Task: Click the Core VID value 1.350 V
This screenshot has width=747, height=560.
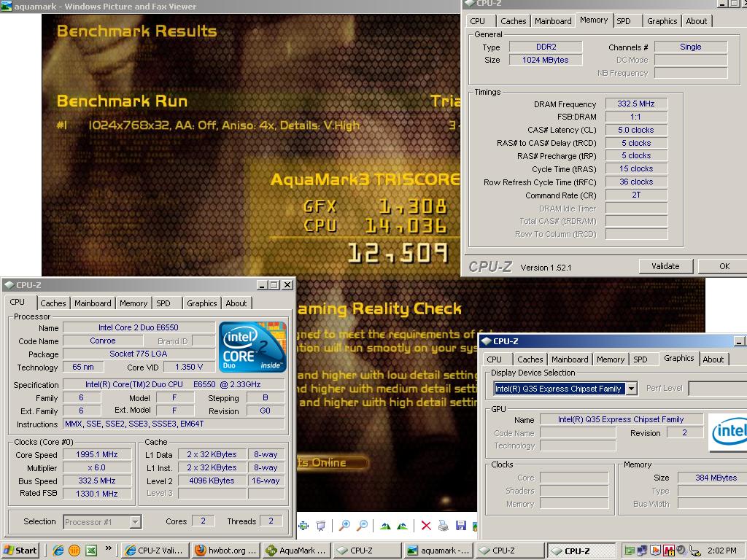Action: pos(189,367)
